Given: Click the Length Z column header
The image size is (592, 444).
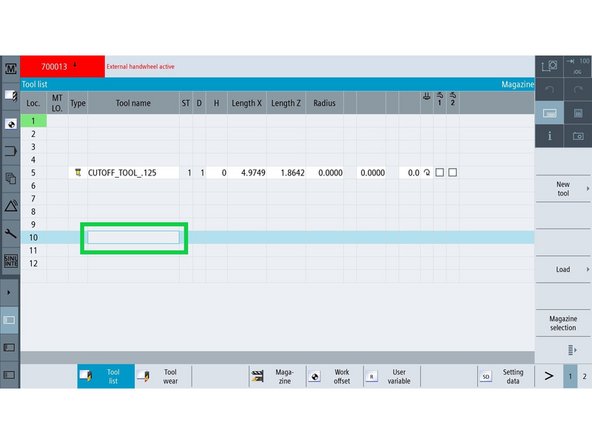Looking at the screenshot, I should click(286, 103).
